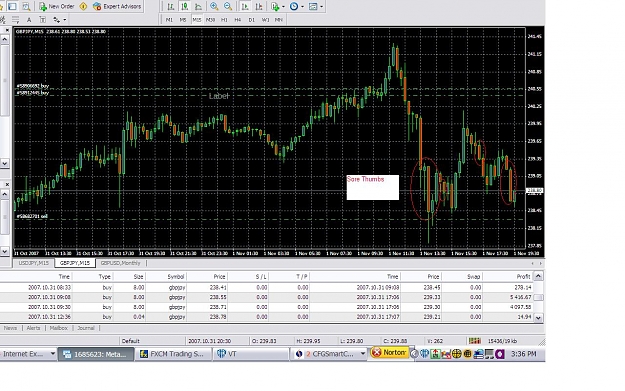Click trade list scroll-up arrow

pyautogui.click(x=538, y=276)
